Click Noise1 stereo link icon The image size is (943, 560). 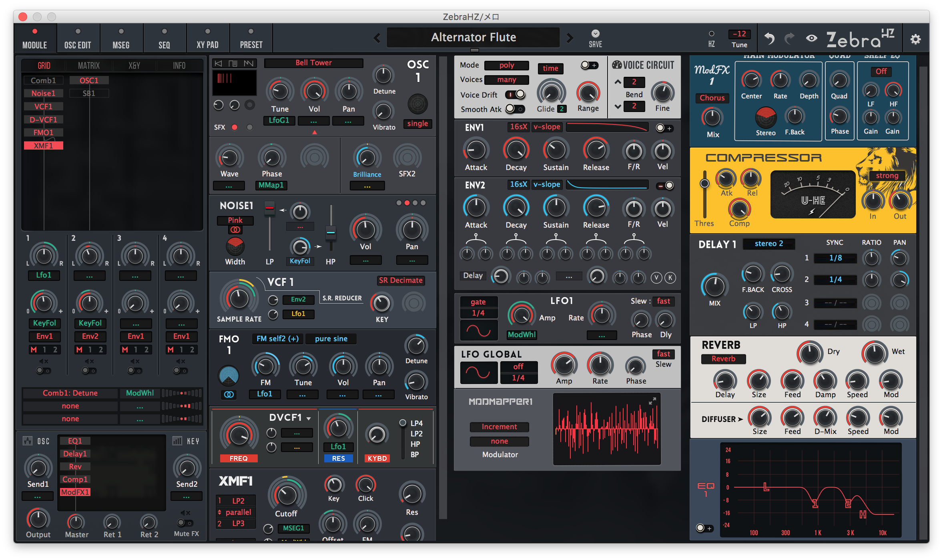(x=235, y=230)
